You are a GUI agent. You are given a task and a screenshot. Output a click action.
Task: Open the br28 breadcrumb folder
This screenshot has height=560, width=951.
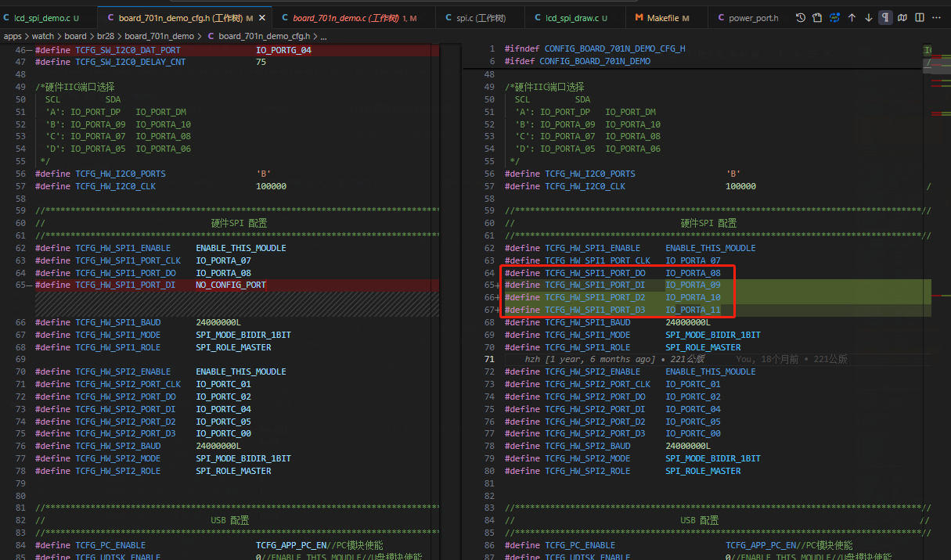click(105, 36)
